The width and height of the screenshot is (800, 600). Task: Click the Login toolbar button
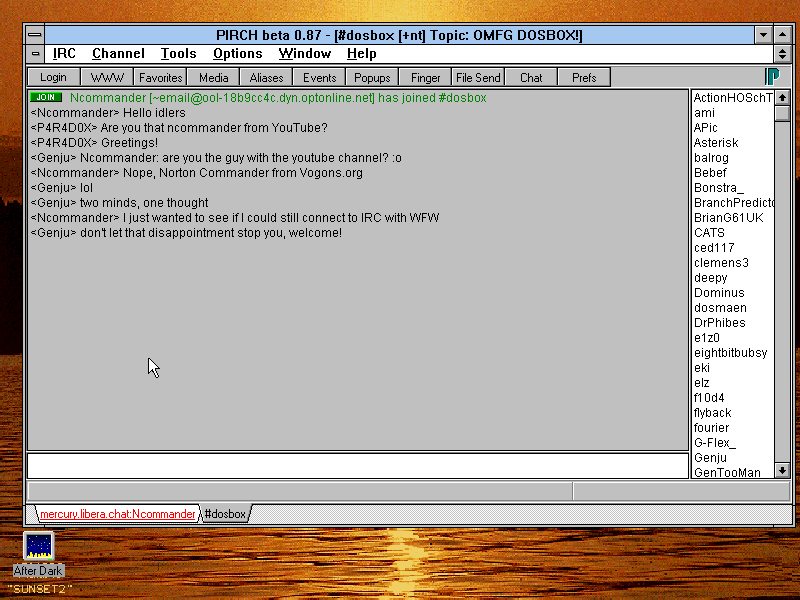(x=54, y=78)
